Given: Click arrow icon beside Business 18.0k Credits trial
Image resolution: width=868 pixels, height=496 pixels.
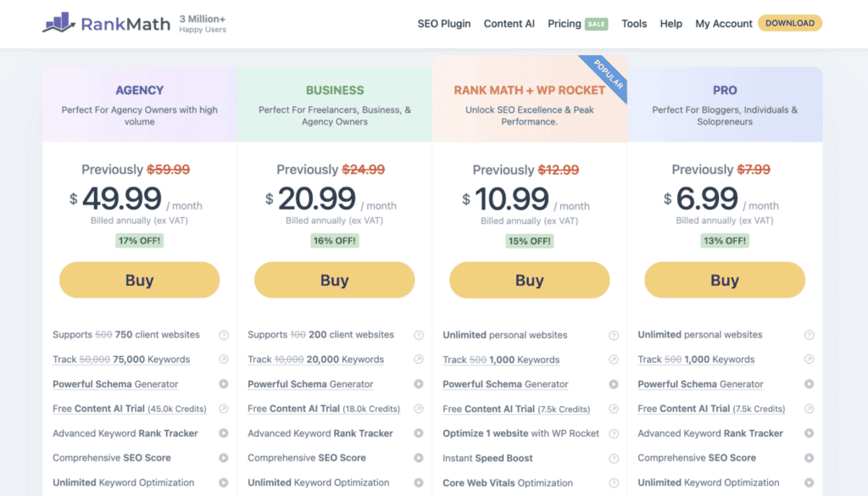Looking at the screenshot, I should click(419, 409).
